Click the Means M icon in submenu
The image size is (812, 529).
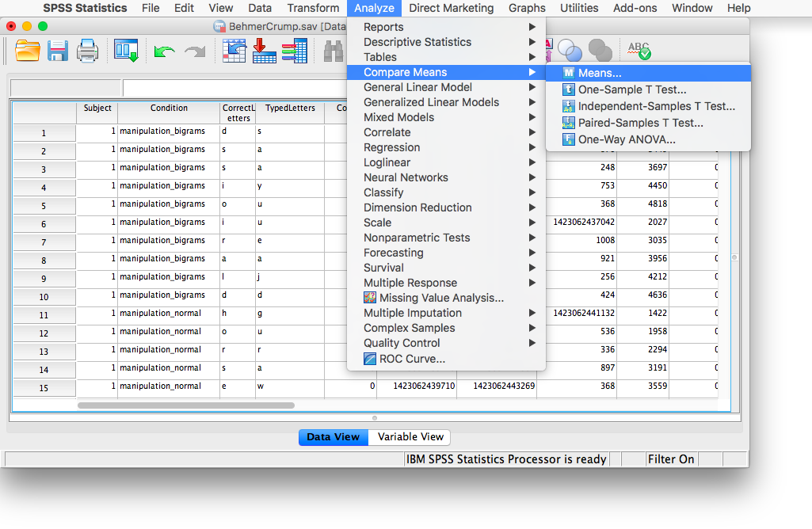pyautogui.click(x=569, y=73)
